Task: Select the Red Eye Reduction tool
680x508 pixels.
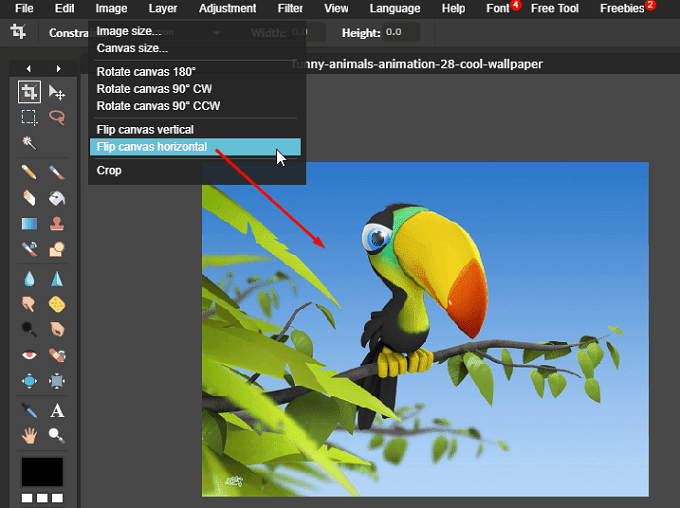Action: pos(29,355)
